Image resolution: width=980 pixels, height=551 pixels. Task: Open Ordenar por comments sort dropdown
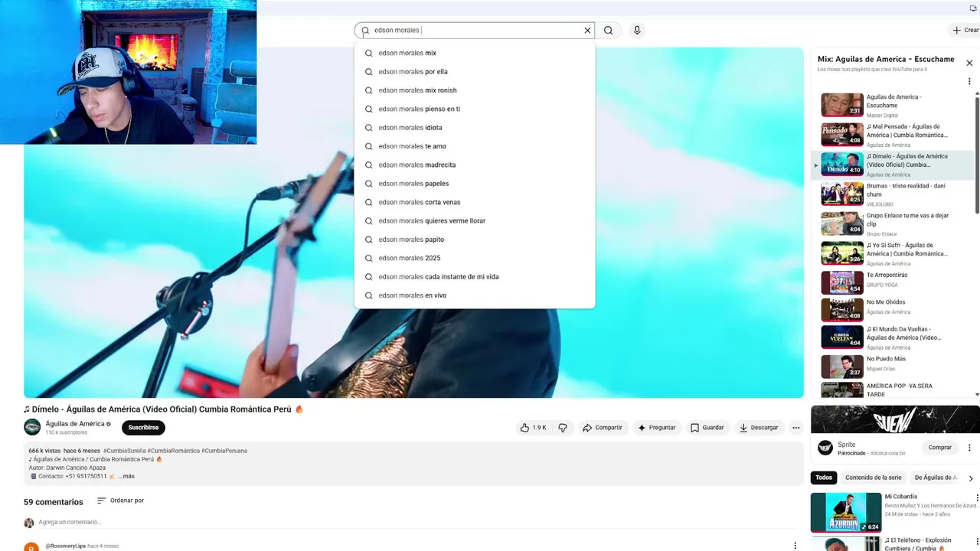[120, 500]
